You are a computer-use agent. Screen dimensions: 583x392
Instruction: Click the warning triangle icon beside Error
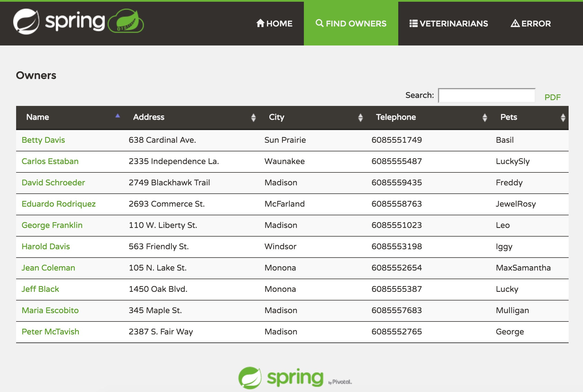pyautogui.click(x=515, y=23)
